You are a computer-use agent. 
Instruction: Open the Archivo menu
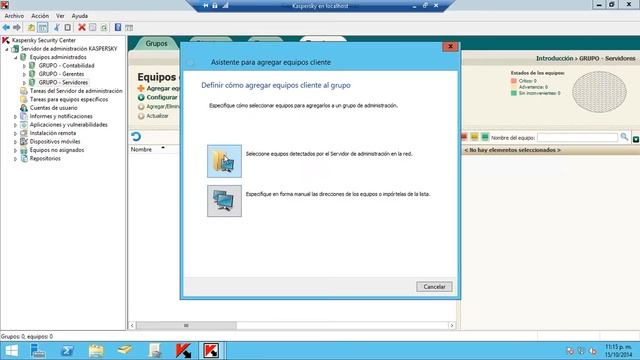point(14,16)
